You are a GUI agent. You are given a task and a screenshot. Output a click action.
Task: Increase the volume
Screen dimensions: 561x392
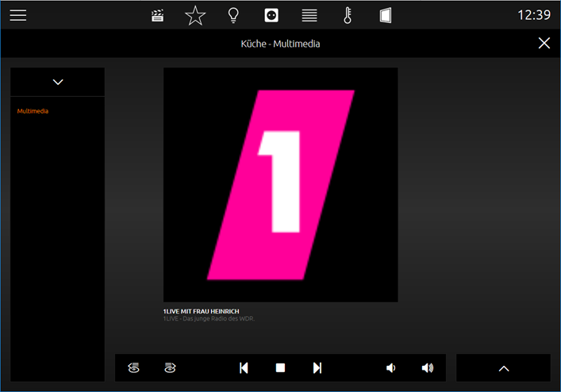click(428, 367)
